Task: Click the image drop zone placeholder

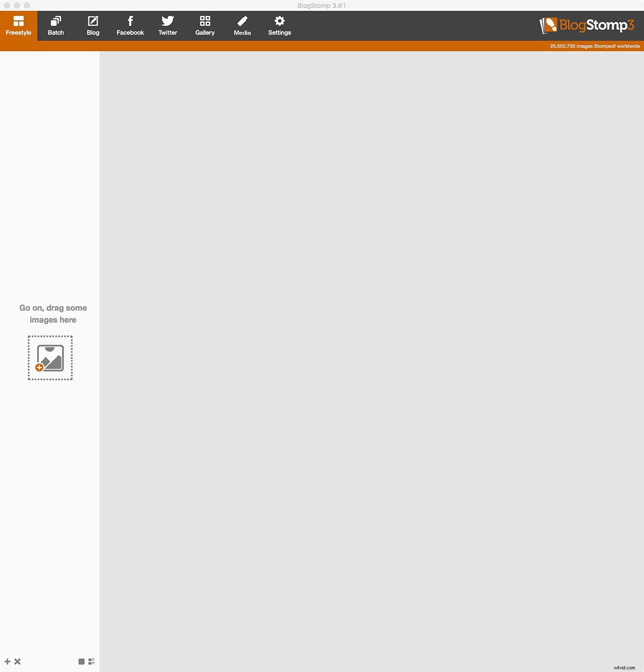Action: pyautogui.click(x=50, y=357)
